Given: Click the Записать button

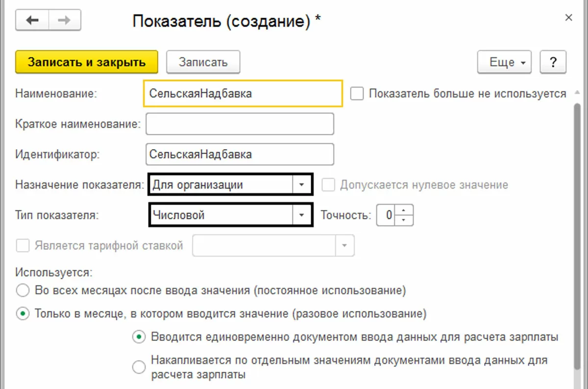Looking at the screenshot, I should click(x=203, y=62).
